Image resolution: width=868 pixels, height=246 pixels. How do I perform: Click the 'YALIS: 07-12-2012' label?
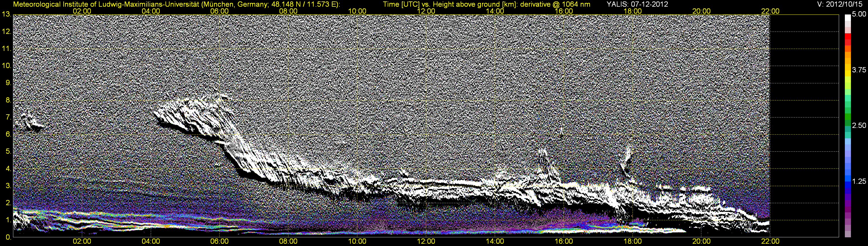click(637, 4)
